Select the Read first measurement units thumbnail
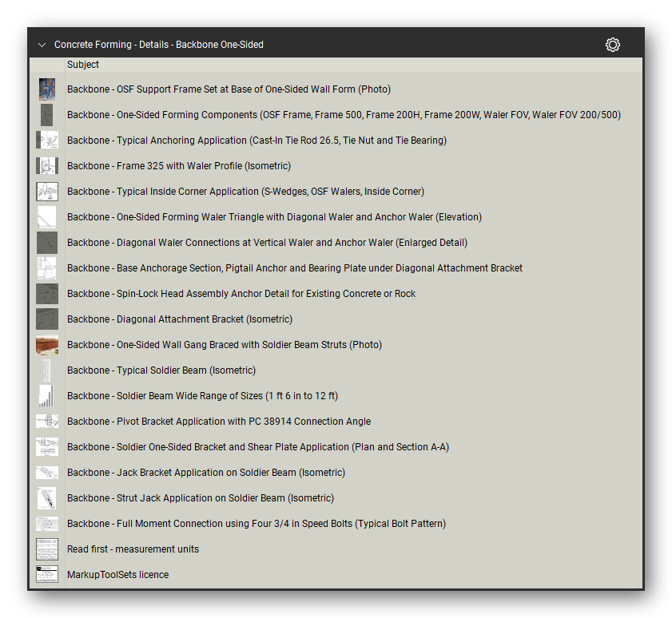The image size is (672, 618). [x=46, y=549]
